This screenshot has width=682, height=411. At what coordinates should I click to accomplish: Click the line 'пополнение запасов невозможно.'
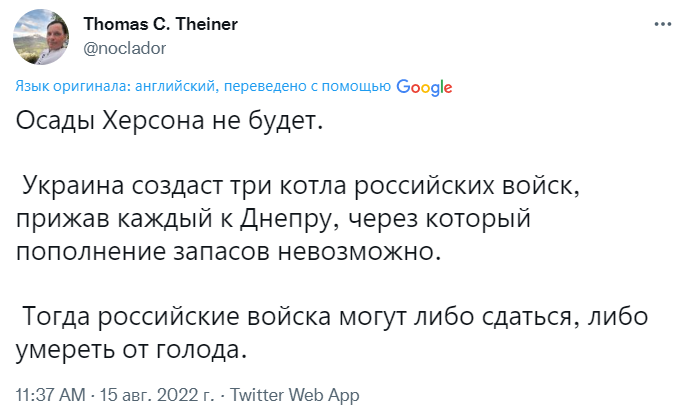pyautogui.click(x=229, y=251)
